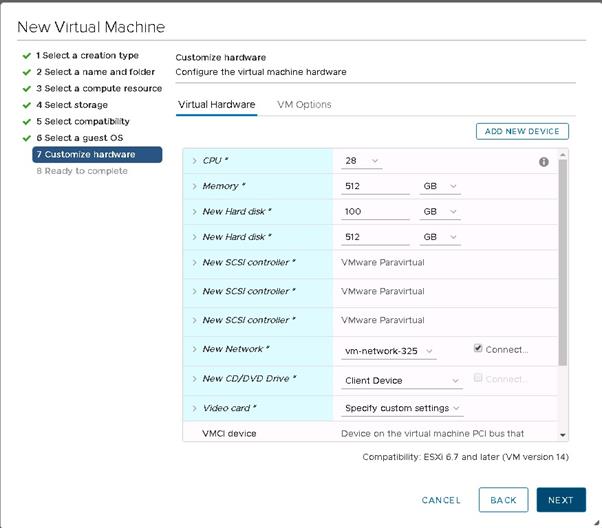Viewport: 602px width, 528px height.
Task: Expand the first New Hard disk (100 GB)
Action: click(194, 212)
